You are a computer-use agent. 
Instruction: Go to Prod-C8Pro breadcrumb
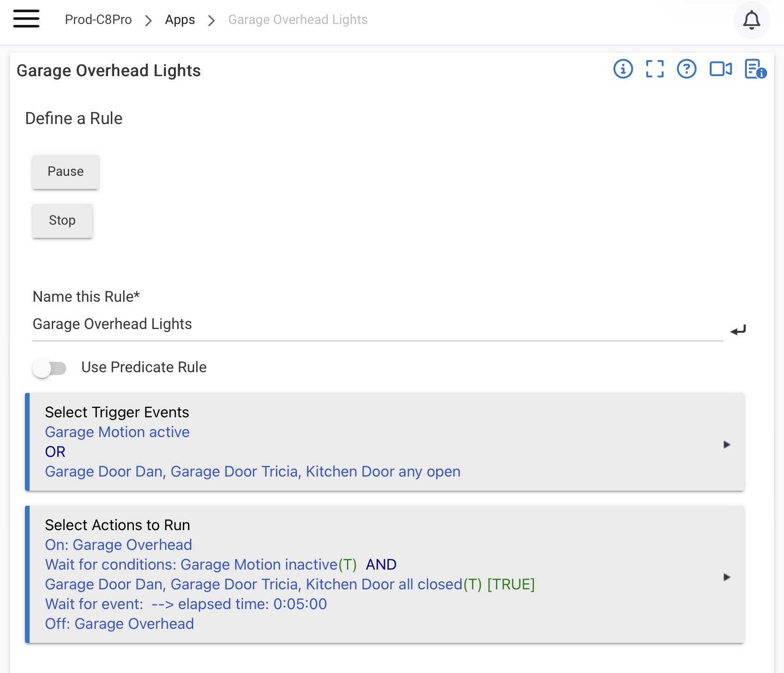click(x=98, y=20)
